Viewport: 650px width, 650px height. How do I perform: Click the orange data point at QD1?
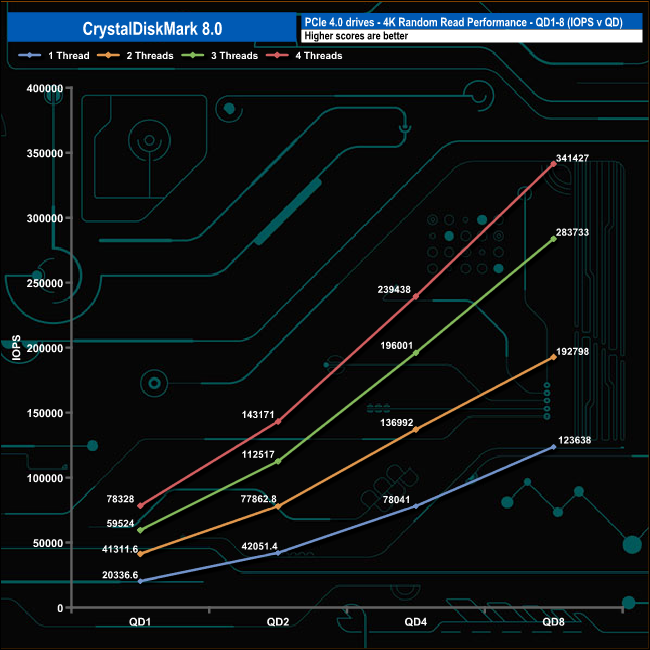(140, 554)
